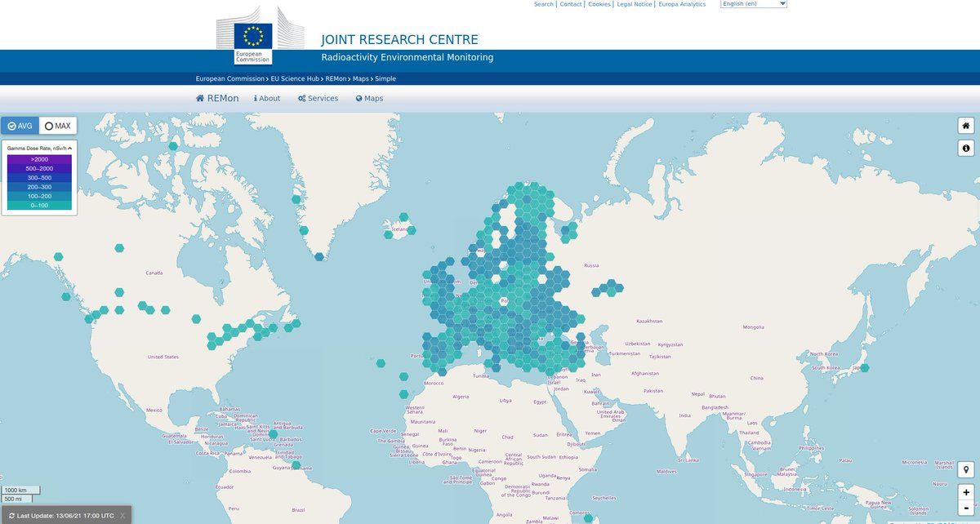This screenshot has width=980, height=524.
Task: Click the 500–2000 legend color band
Action: tap(39, 168)
